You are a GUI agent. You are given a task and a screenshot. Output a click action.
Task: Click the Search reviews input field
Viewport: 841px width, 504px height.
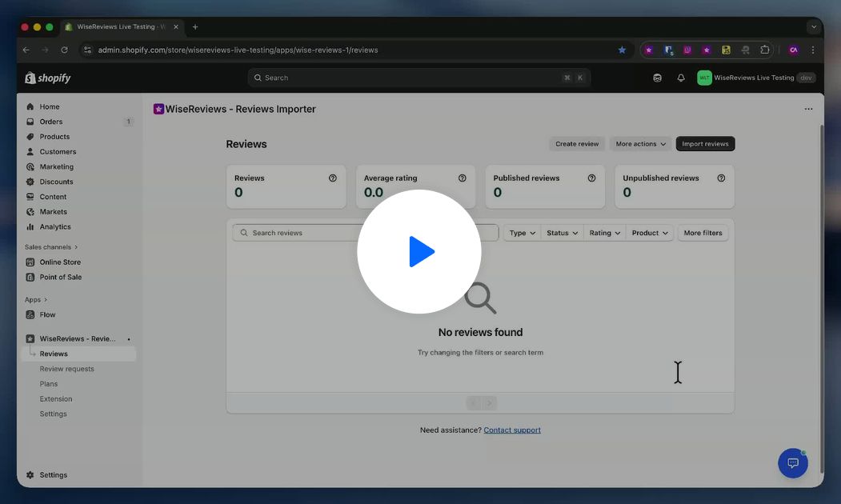pos(365,233)
